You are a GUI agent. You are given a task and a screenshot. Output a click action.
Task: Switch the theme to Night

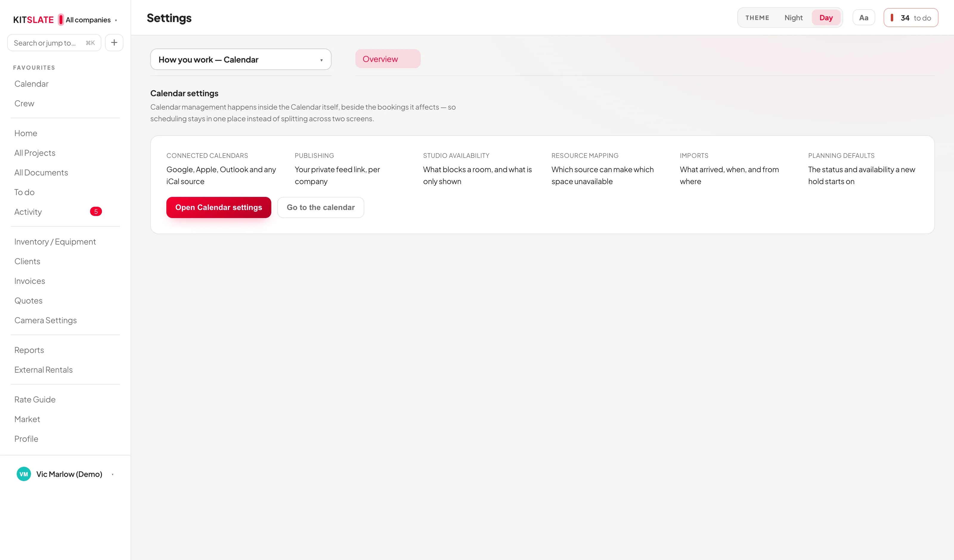pos(794,18)
